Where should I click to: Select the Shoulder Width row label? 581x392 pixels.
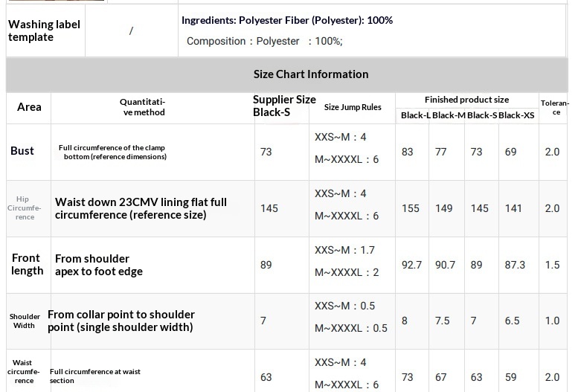[25, 321]
